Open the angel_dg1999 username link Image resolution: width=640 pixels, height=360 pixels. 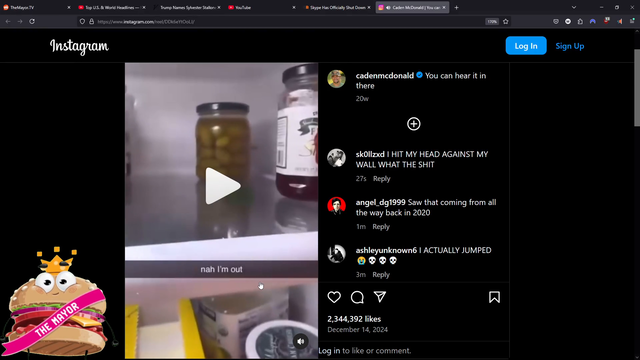pyautogui.click(x=380, y=202)
